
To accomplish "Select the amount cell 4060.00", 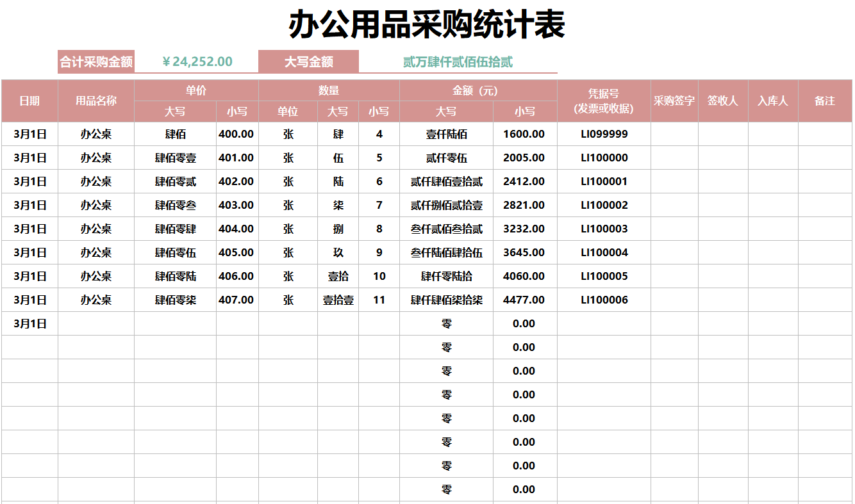I will click(524, 276).
